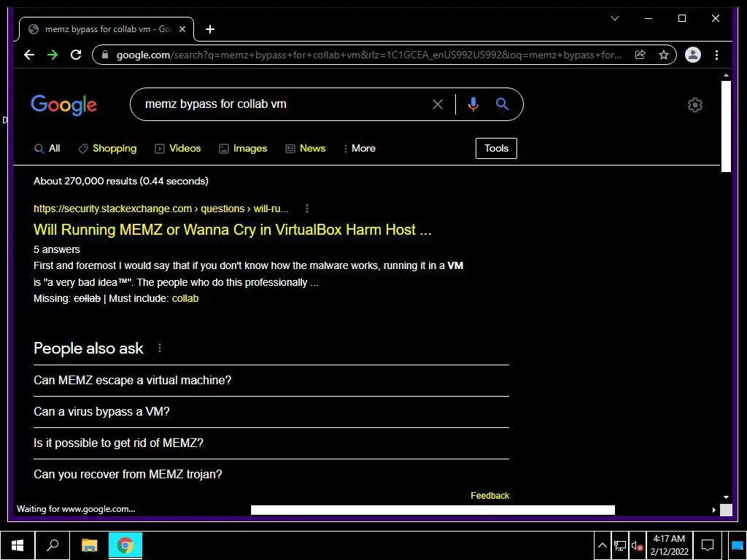747x560 pixels.
Task: Expand 'Can MEMZ escape a virtual machine?'
Action: pos(271,381)
